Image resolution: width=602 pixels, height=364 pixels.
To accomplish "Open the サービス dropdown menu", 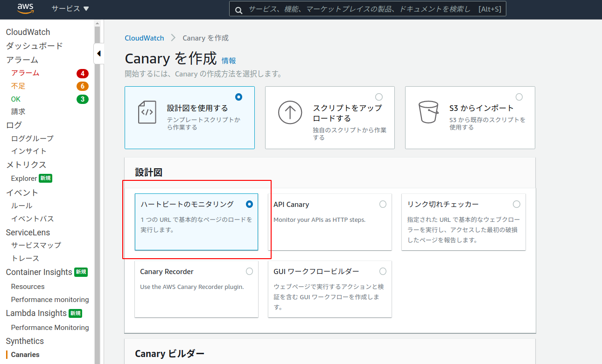I will point(70,8).
